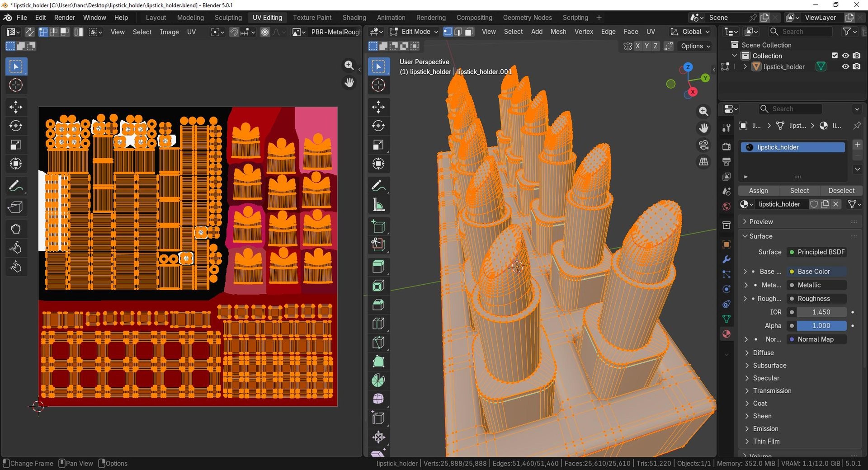Select the Grab sculpt tool in UV editor

pos(16,229)
